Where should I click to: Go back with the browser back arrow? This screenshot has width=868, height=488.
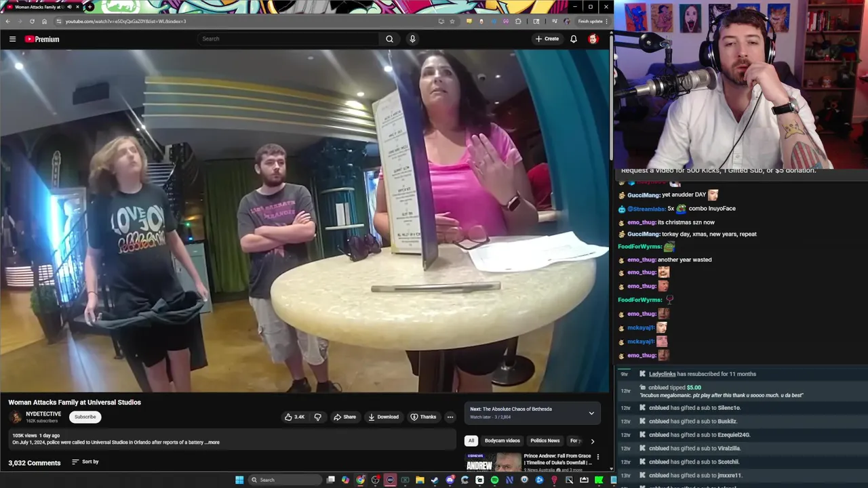(x=7, y=21)
